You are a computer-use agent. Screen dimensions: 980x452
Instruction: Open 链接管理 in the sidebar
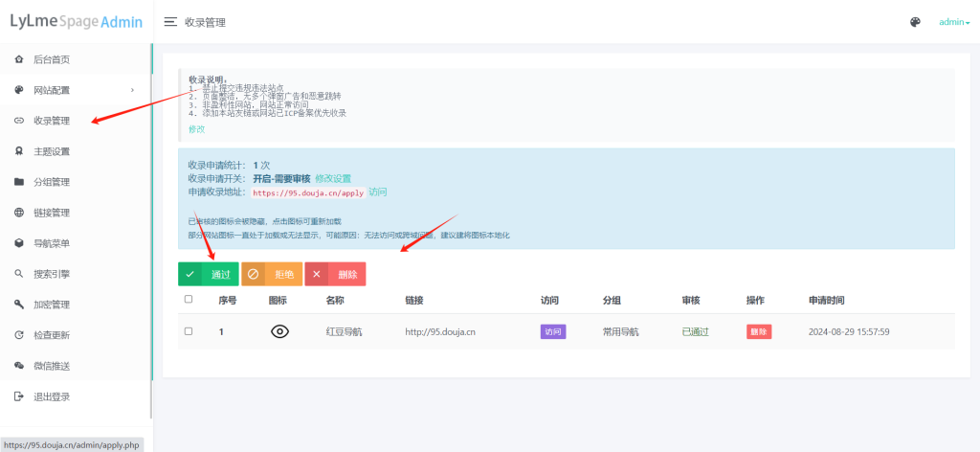(x=76, y=213)
